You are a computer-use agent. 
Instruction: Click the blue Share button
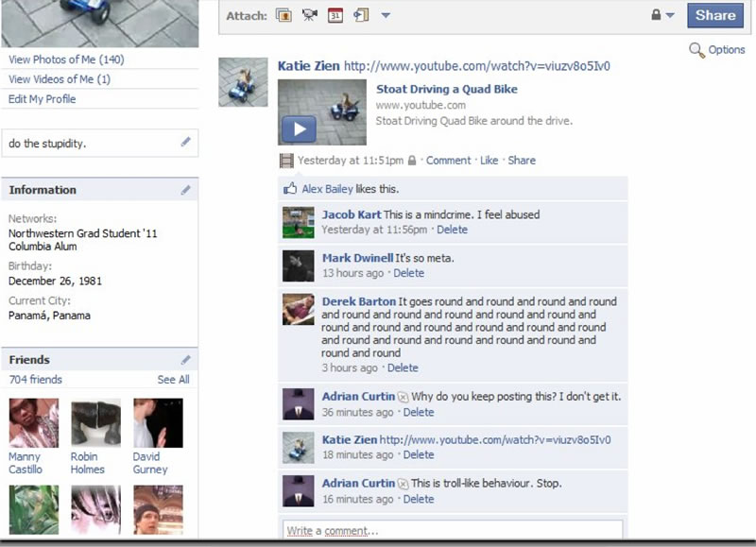click(715, 15)
